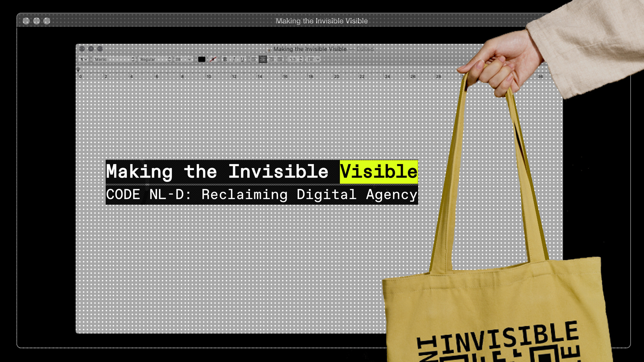Click the subtitle CODE NL-D text line

click(x=262, y=195)
